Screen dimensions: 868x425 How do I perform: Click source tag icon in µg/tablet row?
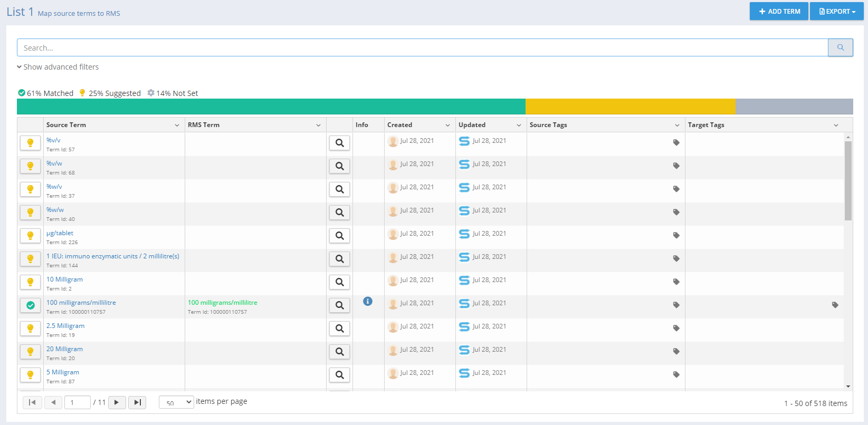676,235
